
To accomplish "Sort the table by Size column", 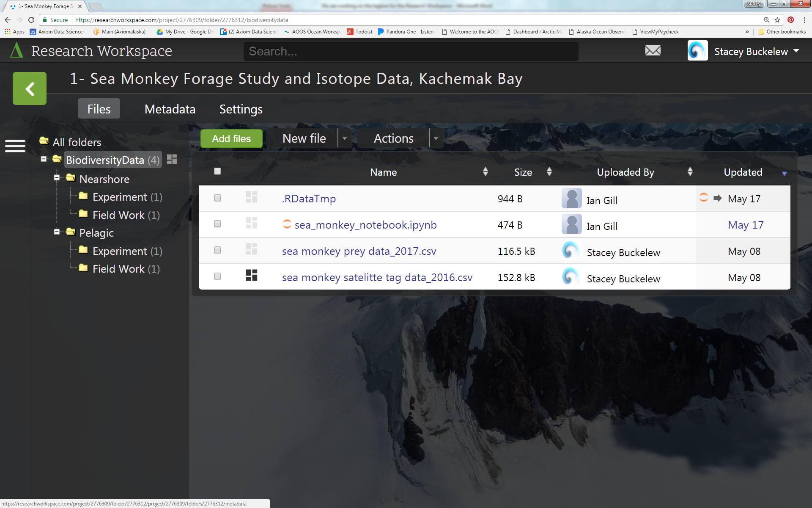I will 523,172.
